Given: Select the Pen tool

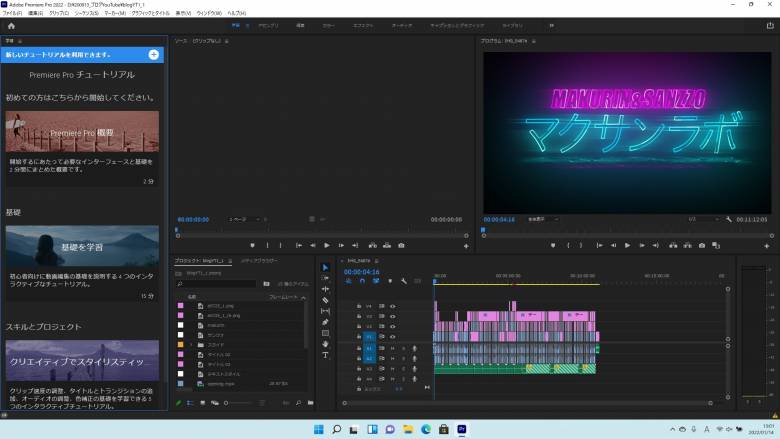Looking at the screenshot, I should tap(325, 322).
